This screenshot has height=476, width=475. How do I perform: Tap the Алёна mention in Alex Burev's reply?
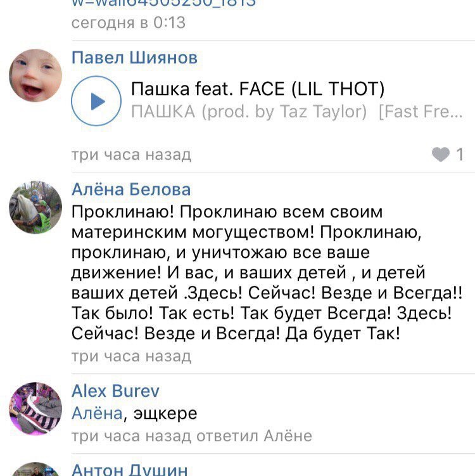click(97, 413)
